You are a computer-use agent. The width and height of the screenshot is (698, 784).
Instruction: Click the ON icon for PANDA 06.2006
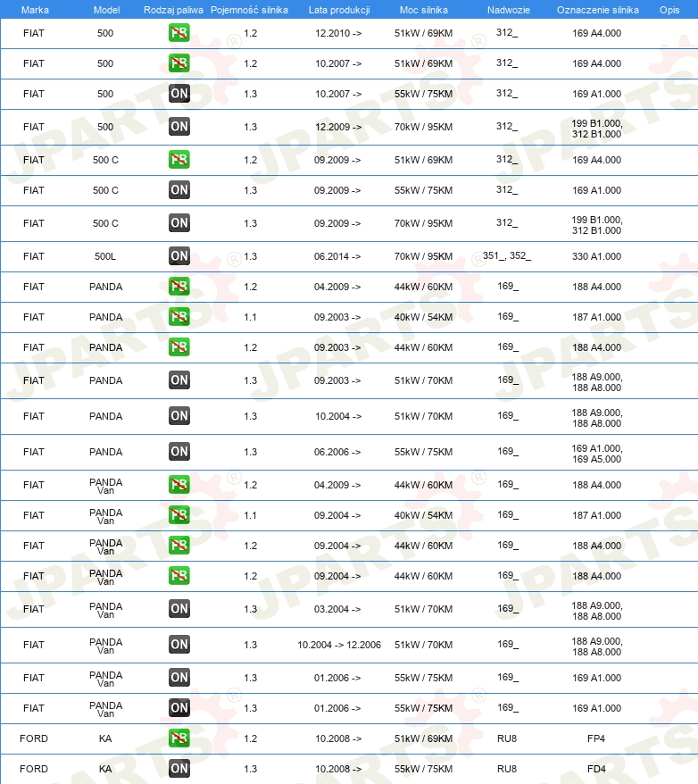point(179,452)
